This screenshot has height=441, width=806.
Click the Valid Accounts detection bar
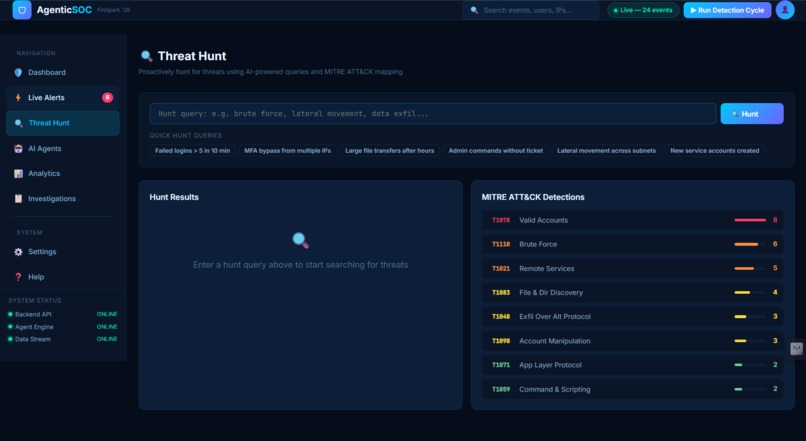click(750, 220)
